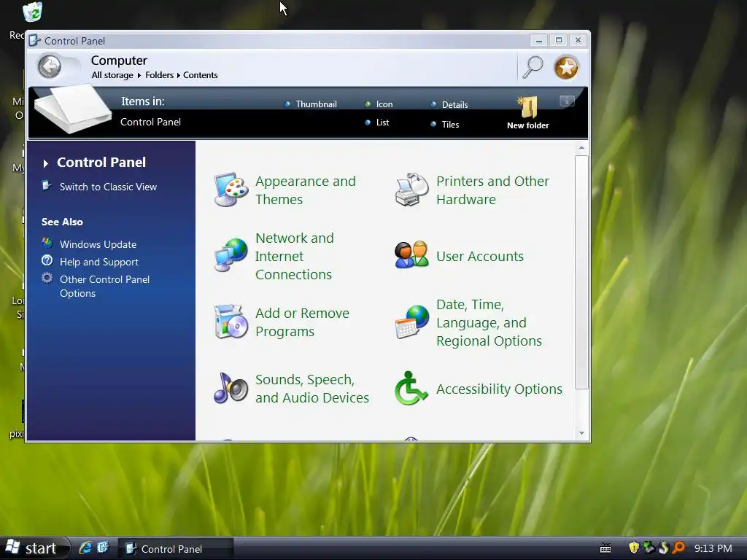Click the Printers and Other Hardware icon

click(411, 190)
